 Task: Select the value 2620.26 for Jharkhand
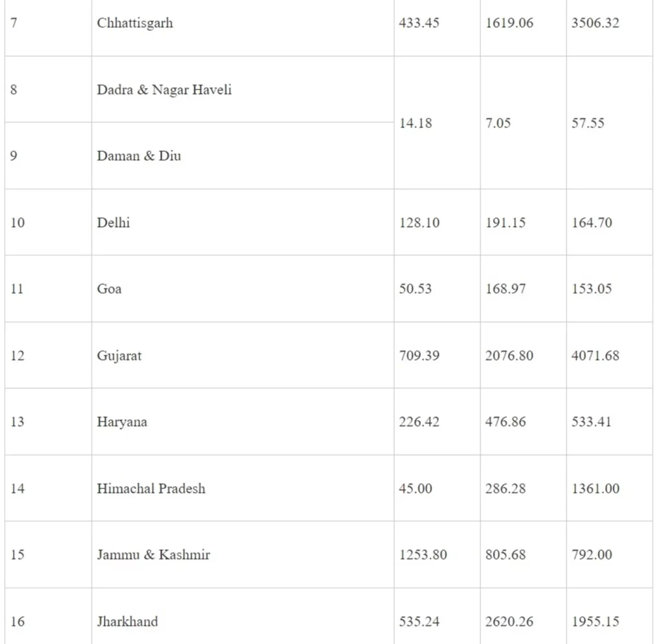click(x=509, y=621)
